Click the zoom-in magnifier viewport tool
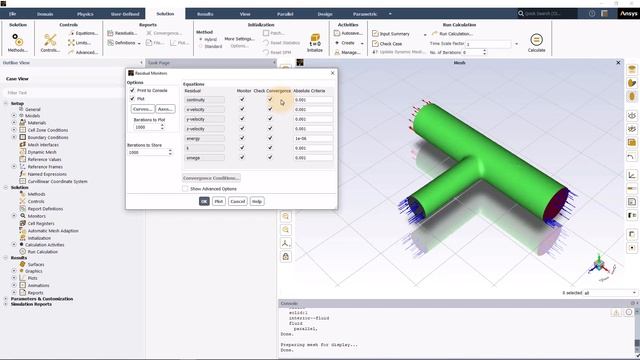This screenshot has height=360, width=640. click(x=286, y=216)
